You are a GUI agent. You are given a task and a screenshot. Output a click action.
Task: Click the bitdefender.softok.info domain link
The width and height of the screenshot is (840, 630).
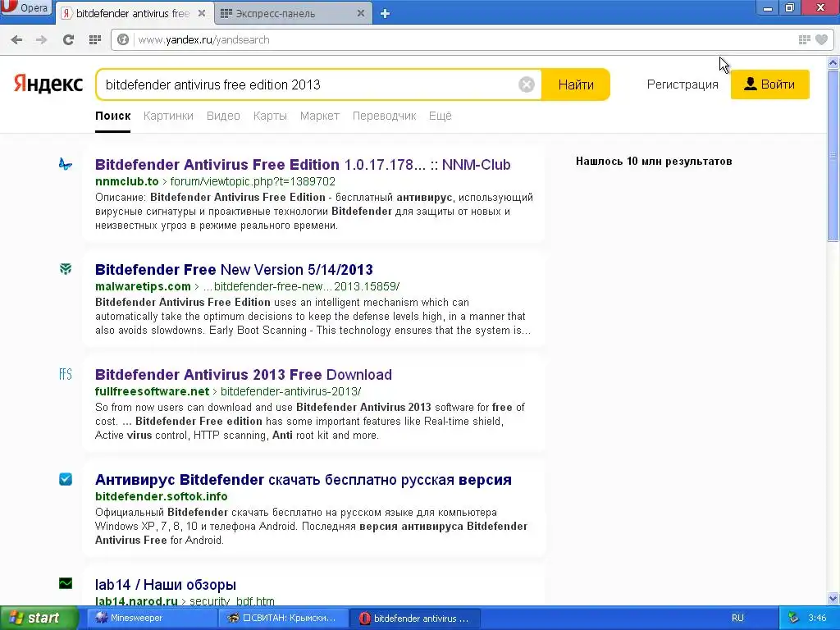[162, 496]
